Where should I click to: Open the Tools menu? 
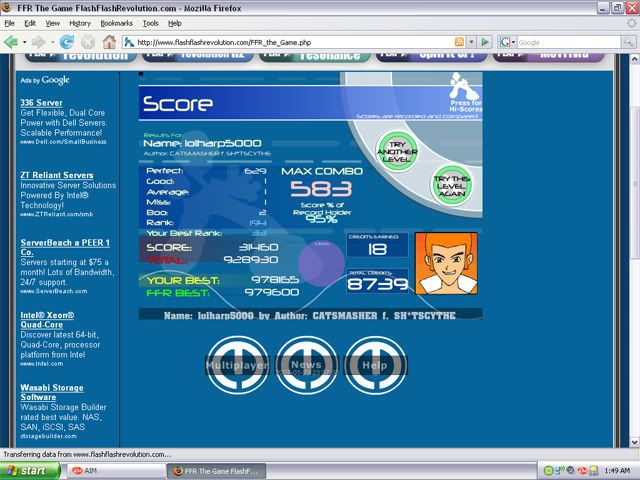tap(150, 22)
